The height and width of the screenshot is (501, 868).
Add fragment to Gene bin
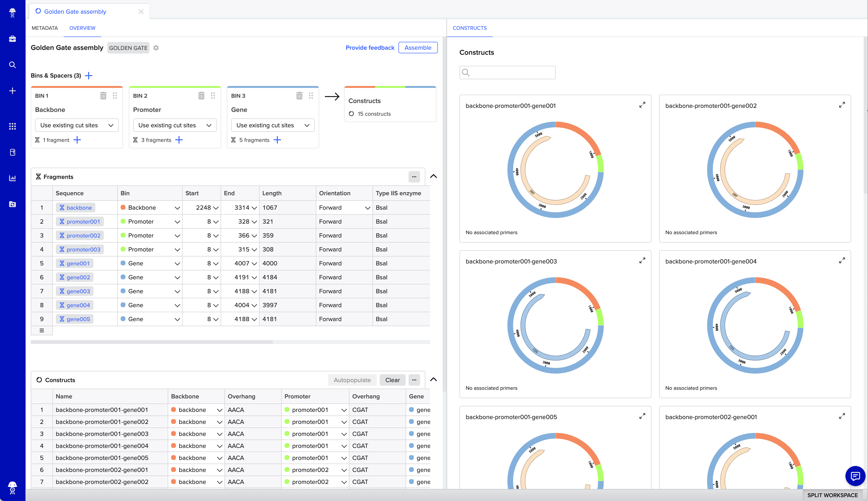(277, 140)
